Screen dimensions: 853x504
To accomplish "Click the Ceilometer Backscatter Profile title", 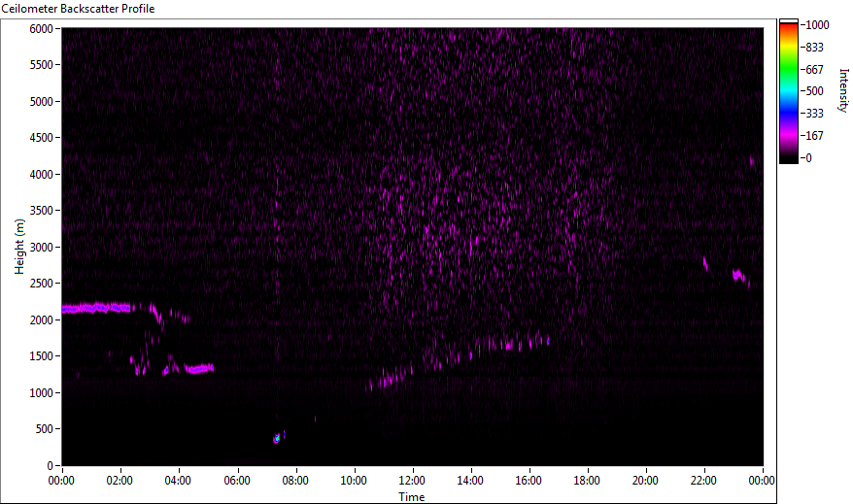I will [78, 9].
